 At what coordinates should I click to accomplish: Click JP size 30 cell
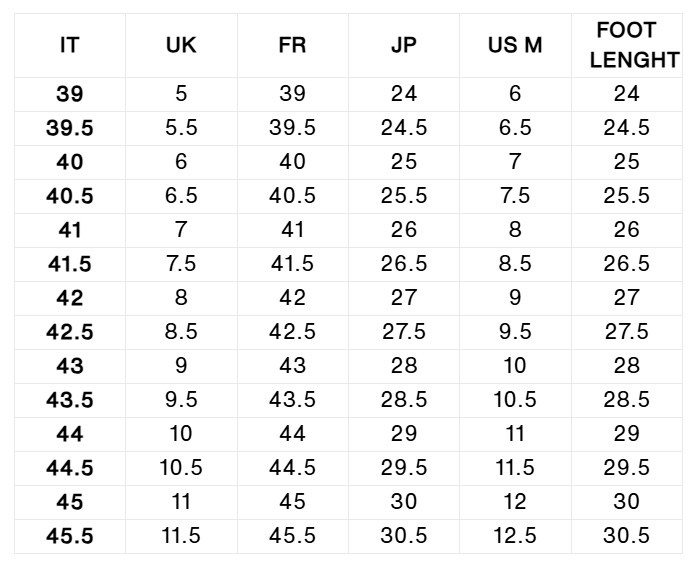point(404,502)
